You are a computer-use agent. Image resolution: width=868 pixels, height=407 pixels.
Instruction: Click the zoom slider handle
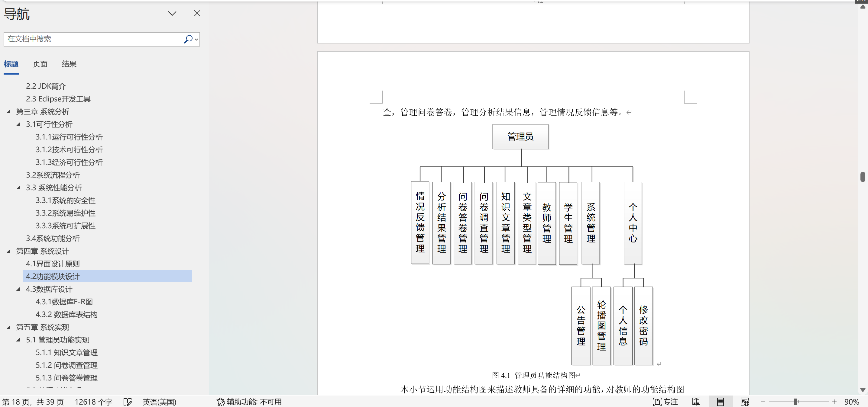click(x=795, y=402)
